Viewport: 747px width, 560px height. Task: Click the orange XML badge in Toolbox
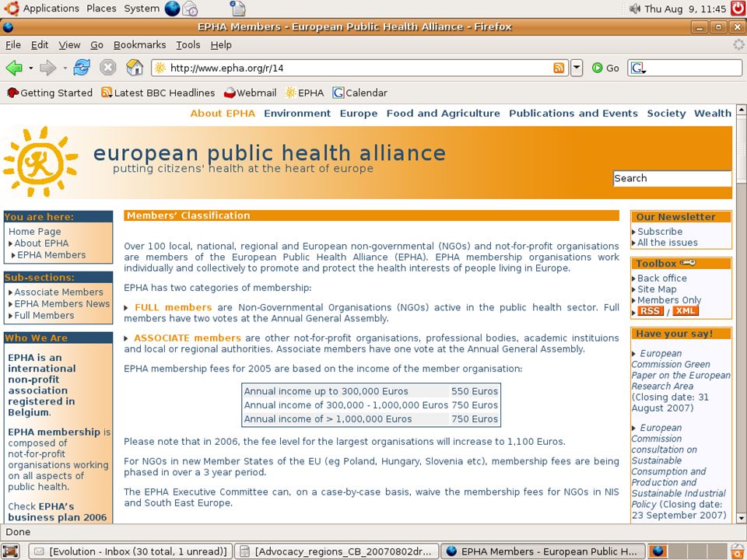tap(685, 311)
